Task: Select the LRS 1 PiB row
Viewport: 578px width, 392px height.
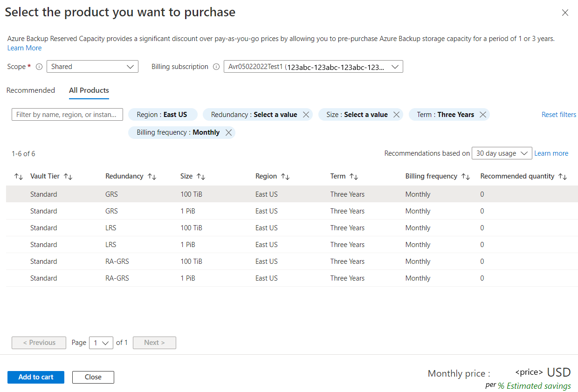Action: coord(292,245)
